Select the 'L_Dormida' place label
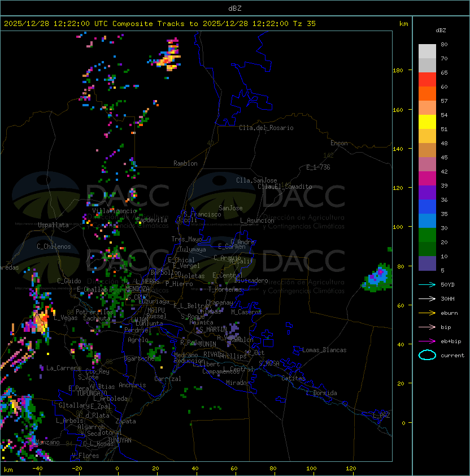This screenshot has width=470, height=476. pyautogui.click(x=321, y=393)
